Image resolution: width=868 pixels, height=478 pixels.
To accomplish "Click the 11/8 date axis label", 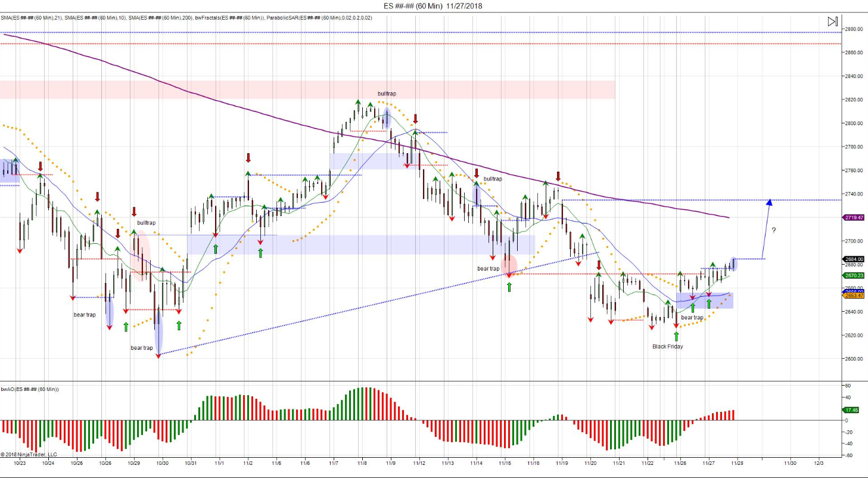I will 362,463.
